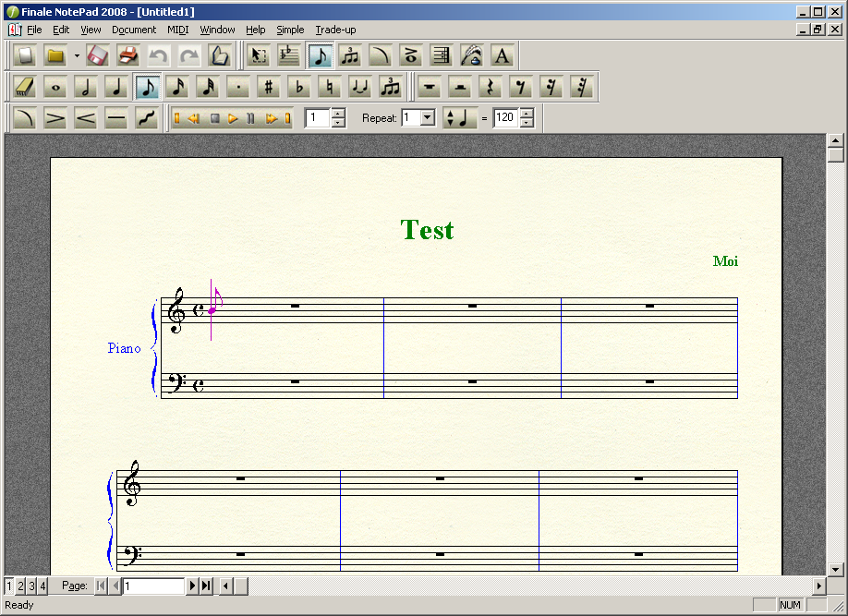
Task: Choose the slur smart shape
Action: tap(25, 118)
